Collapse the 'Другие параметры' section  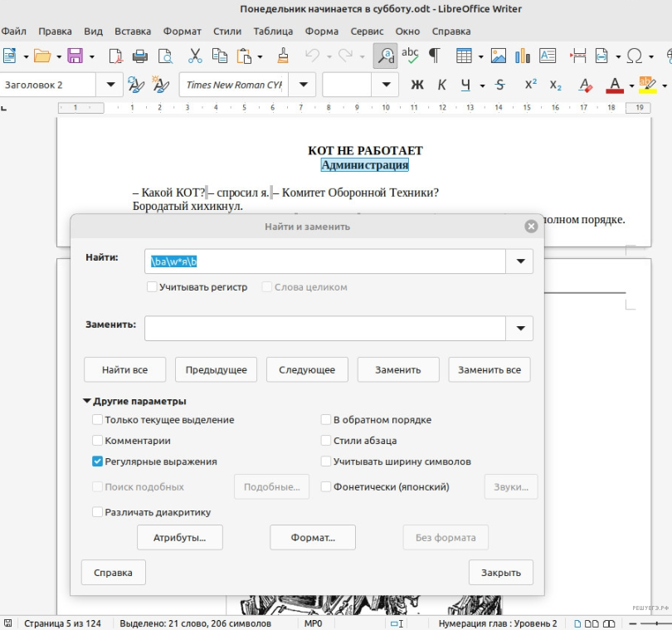87,401
